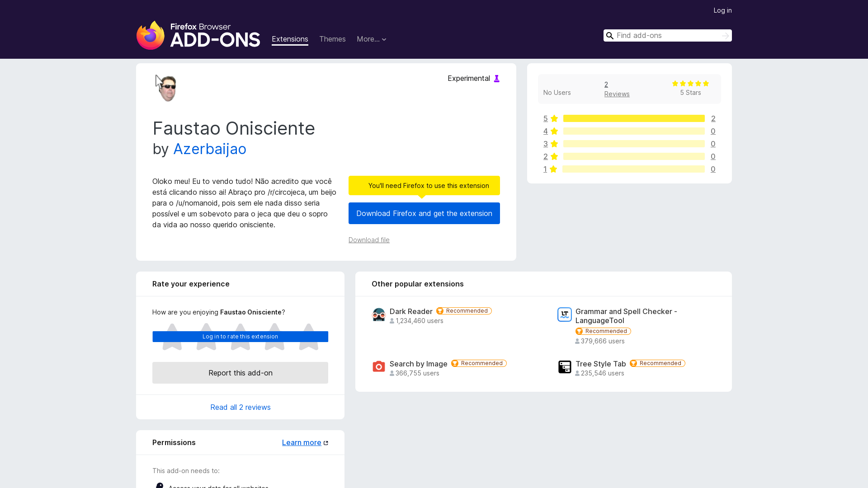Click Download Firefox and get the extension
868x488 pixels.
pos(424,213)
